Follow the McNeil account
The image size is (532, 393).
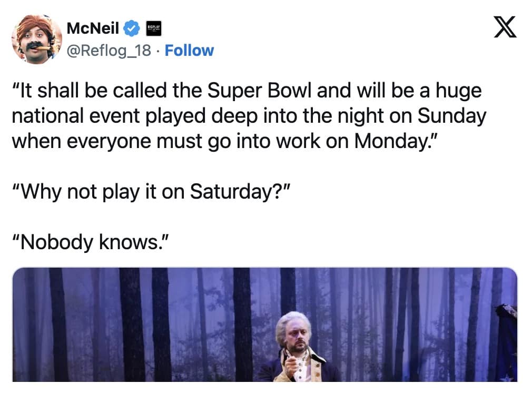(189, 51)
